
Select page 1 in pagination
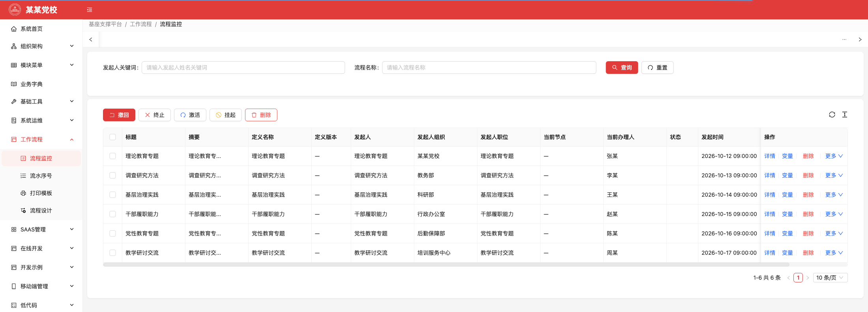click(798, 278)
